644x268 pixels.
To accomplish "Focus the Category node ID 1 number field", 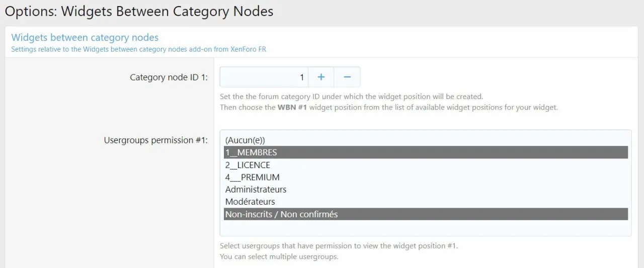I will [264, 77].
